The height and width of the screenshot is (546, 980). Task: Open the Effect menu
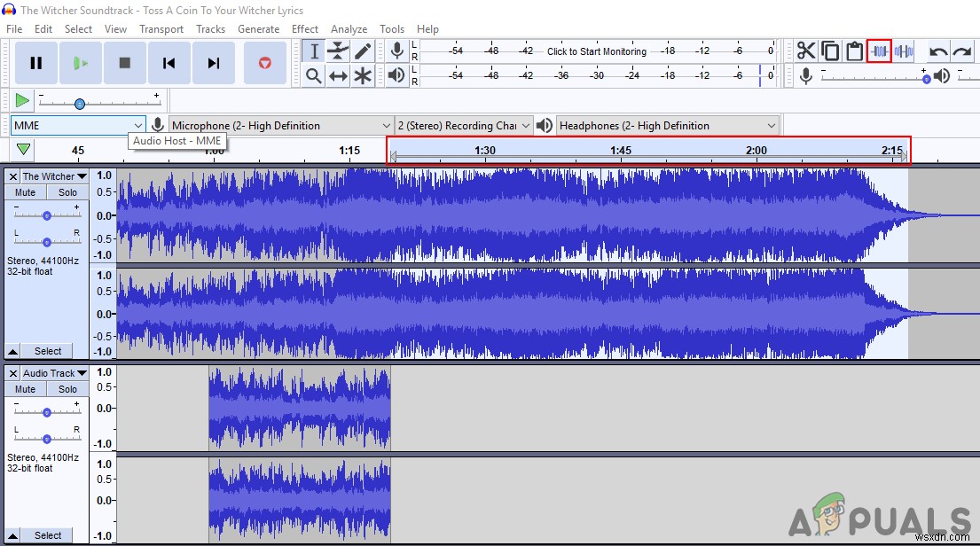click(304, 28)
